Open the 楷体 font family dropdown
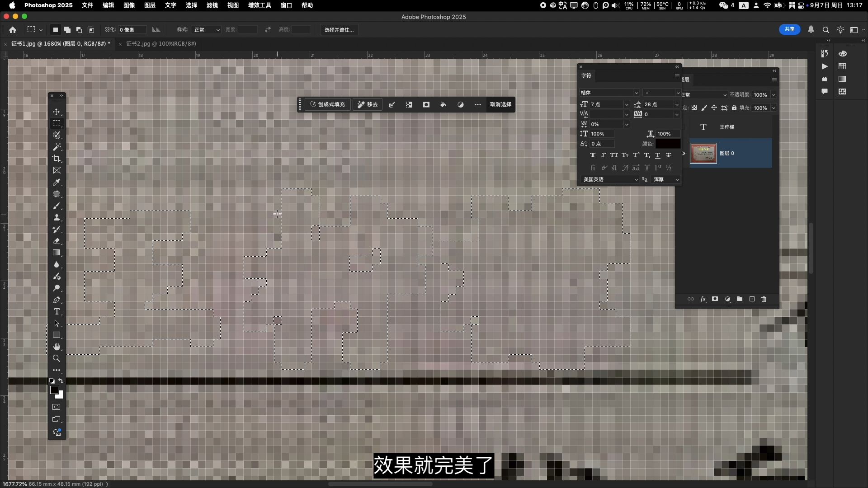Viewport: 868px width, 488px height. 636,93
